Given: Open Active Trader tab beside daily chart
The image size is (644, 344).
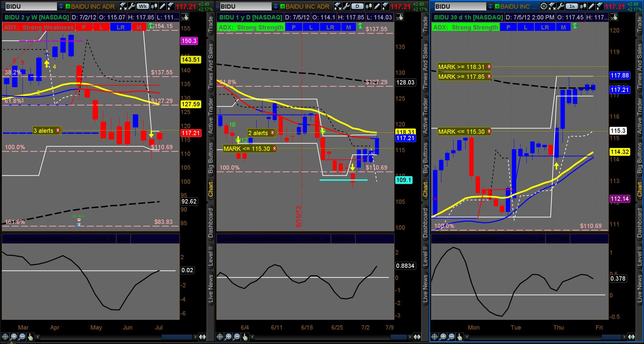Looking at the screenshot, I should [x=425, y=116].
